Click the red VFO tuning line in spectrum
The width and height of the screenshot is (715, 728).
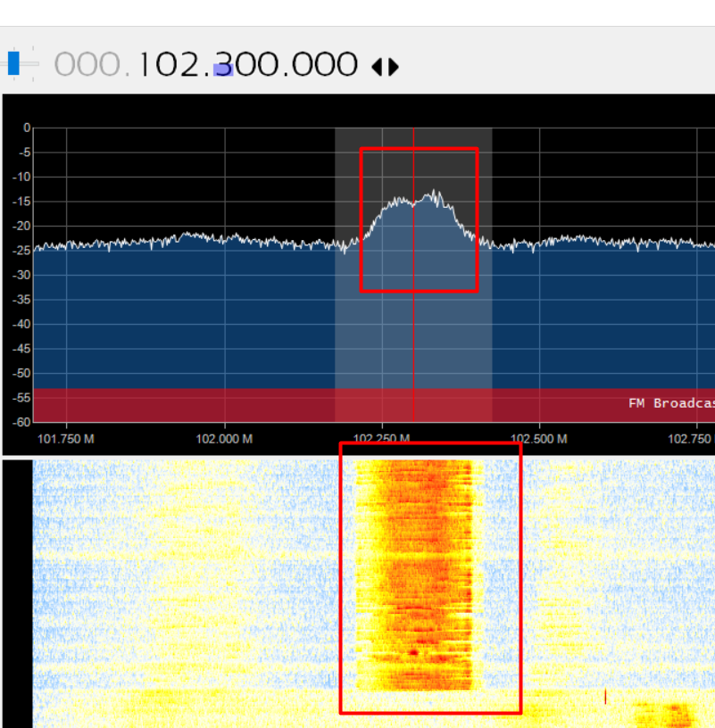click(x=413, y=275)
